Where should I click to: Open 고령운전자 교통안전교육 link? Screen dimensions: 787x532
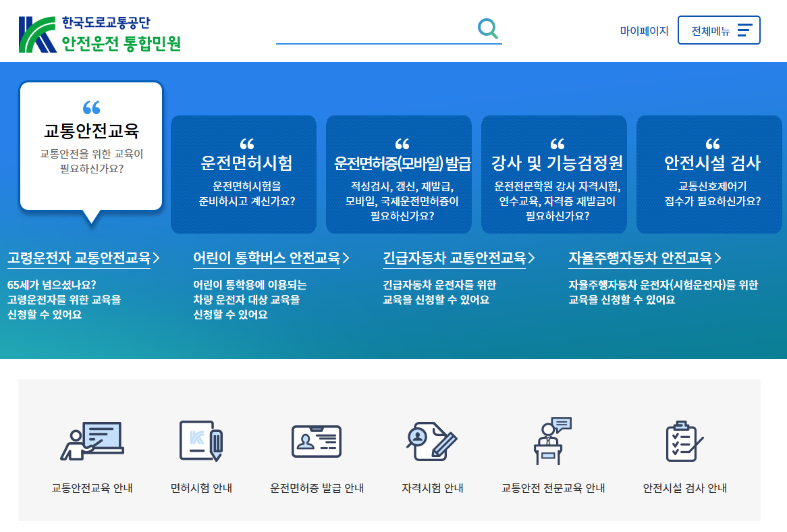79,258
